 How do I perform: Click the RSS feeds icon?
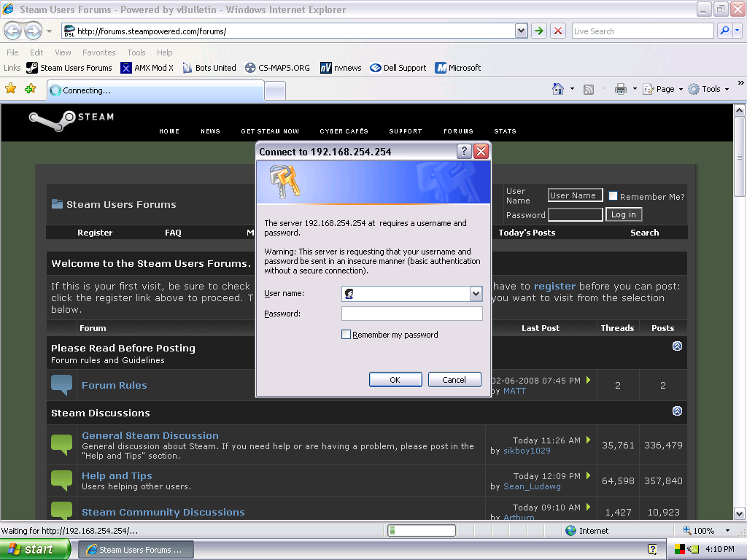589,90
